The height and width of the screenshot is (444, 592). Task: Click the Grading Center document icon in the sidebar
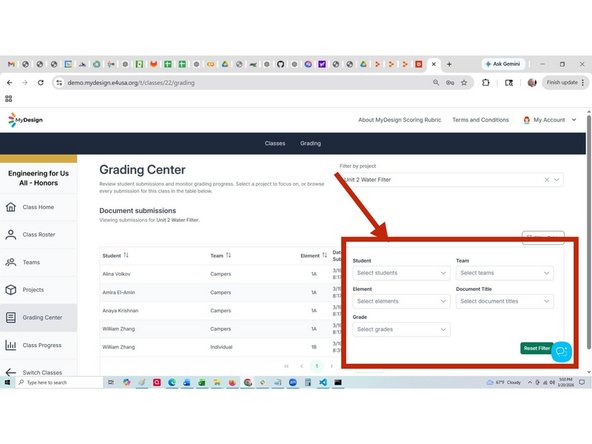(x=11, y=318)
